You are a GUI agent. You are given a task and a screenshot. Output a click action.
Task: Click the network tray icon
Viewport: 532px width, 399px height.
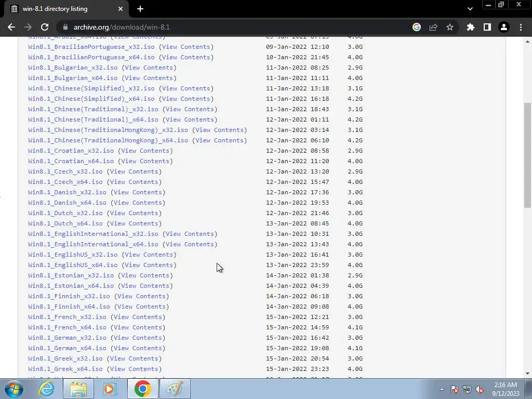click(467, 389)
